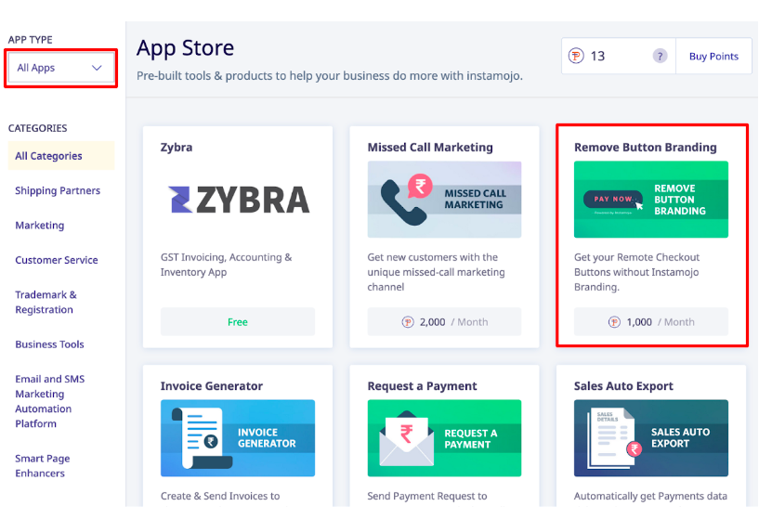Viewport: 759px width, 532px height.
Task: Open Shipping Partners category
Action: pyautogui.click(x=58, y=190)
